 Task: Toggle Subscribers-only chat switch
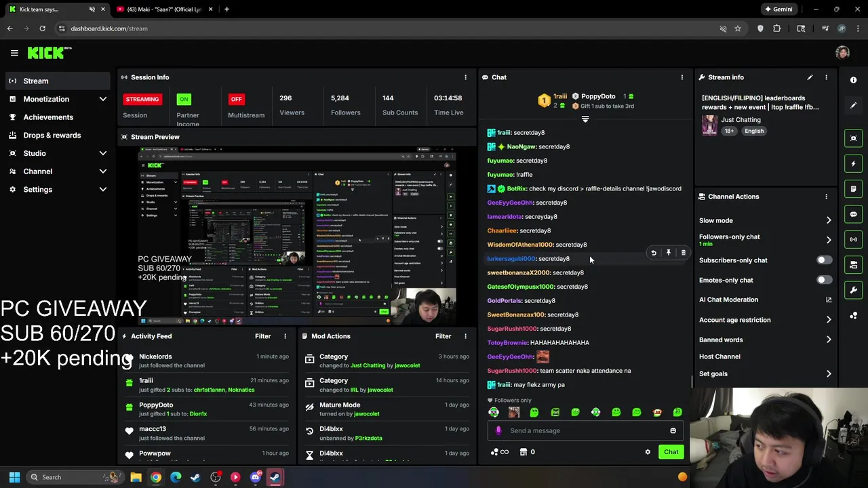click(824, 260)
